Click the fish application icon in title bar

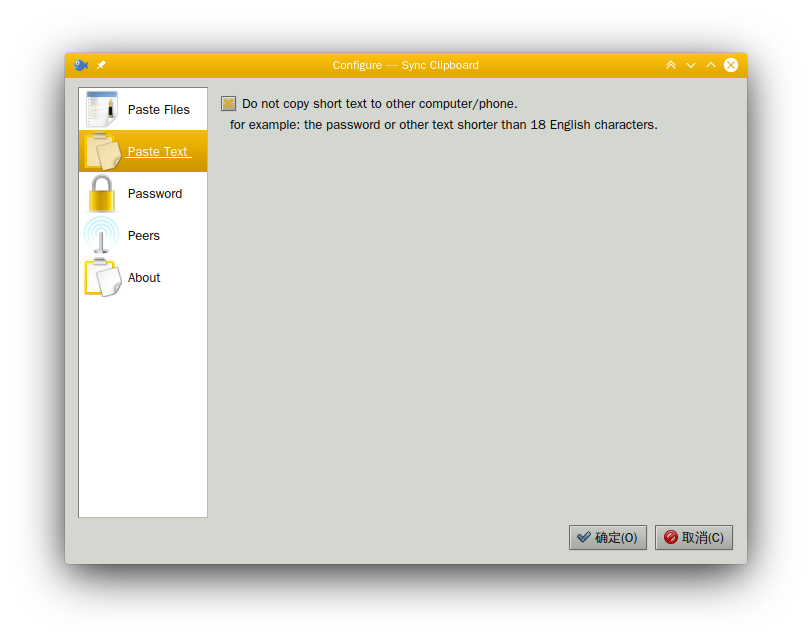coord(81,65)
